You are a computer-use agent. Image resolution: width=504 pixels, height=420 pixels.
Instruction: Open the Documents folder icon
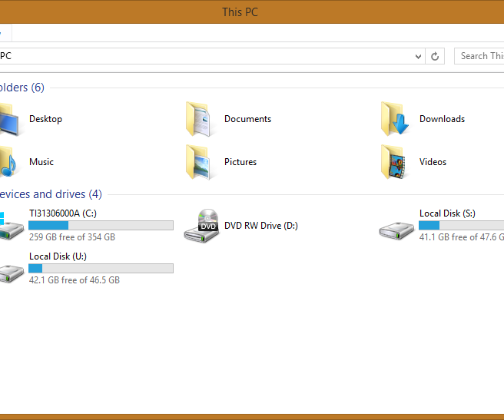pos(198,119)
